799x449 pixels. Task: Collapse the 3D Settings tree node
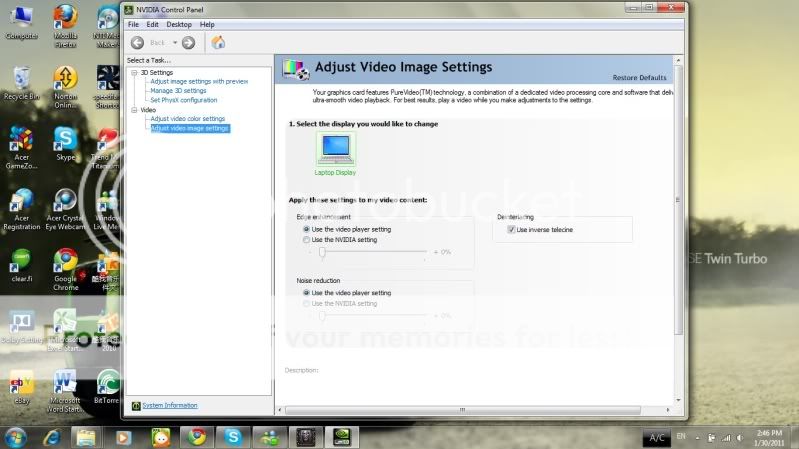tap(134, 73)
